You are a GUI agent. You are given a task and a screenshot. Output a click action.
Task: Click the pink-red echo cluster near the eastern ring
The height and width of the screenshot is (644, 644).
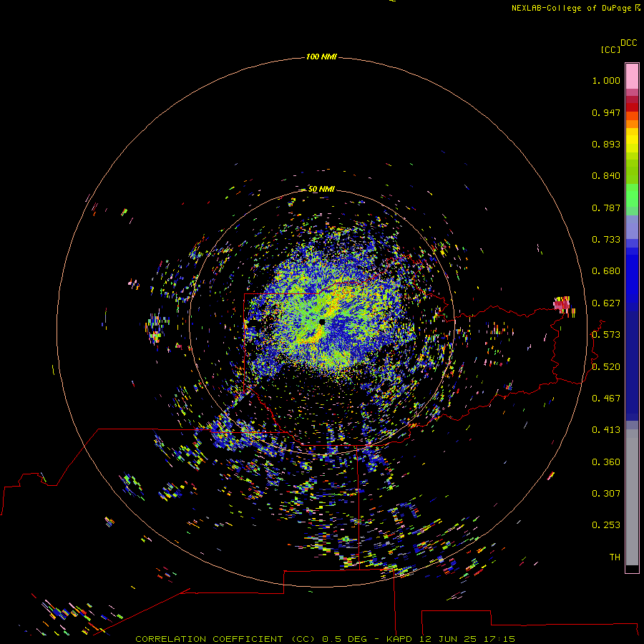pyautogui.click(x=562, y=305)
